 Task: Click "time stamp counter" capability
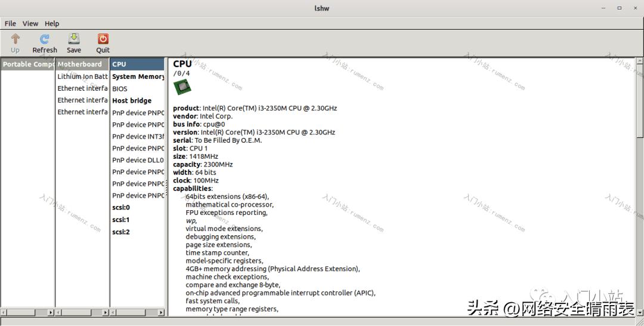point(217,253)
